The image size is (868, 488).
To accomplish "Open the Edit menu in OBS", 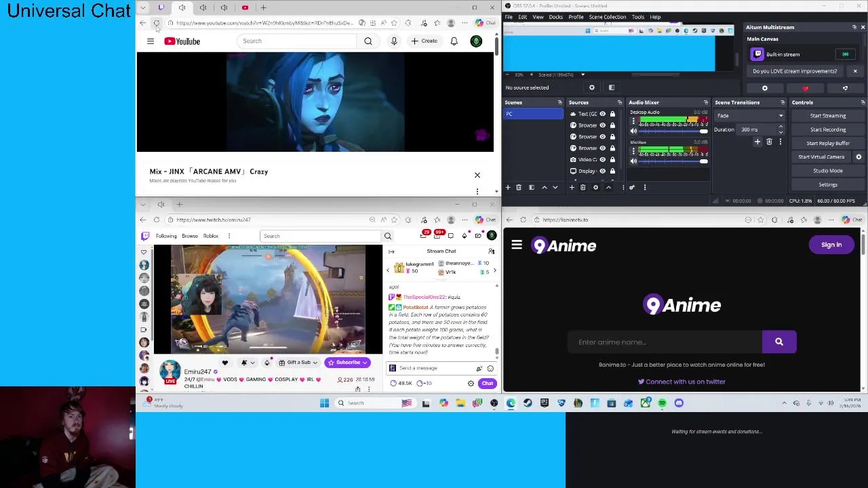I will click(x=523, y=17).
